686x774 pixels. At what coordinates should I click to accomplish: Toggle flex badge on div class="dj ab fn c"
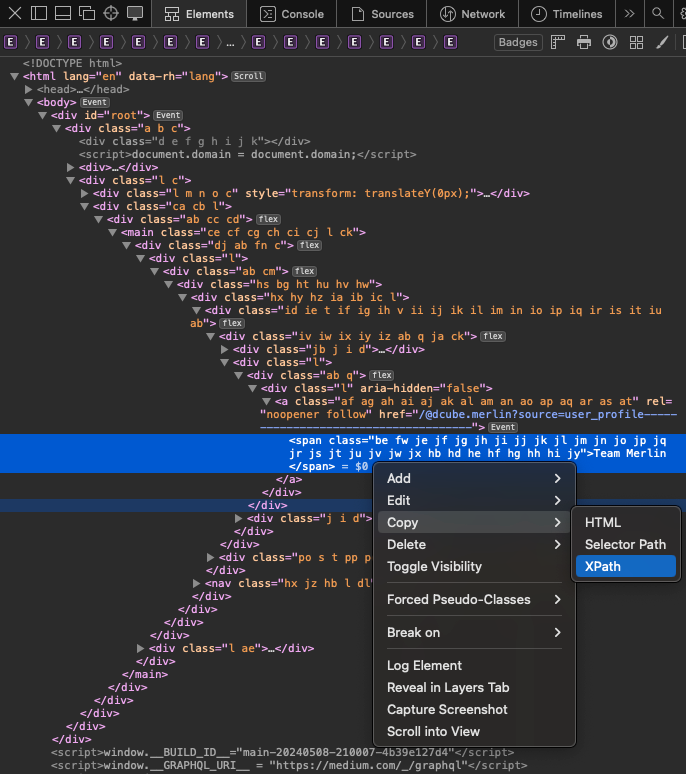tap(309, 245)
